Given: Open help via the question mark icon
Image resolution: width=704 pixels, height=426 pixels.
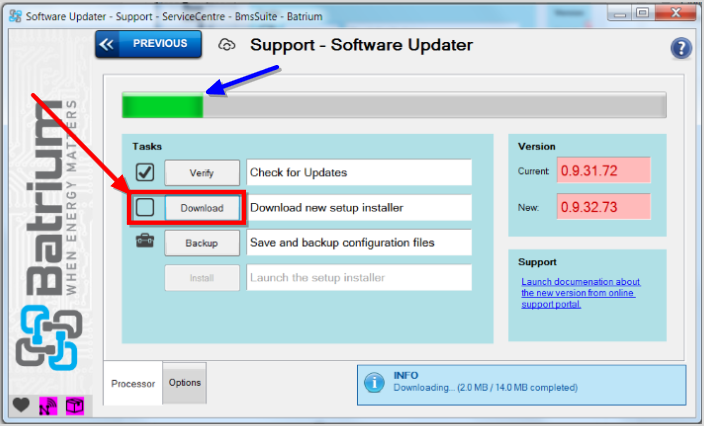Looking at the screenshot, I should (681, 48).
